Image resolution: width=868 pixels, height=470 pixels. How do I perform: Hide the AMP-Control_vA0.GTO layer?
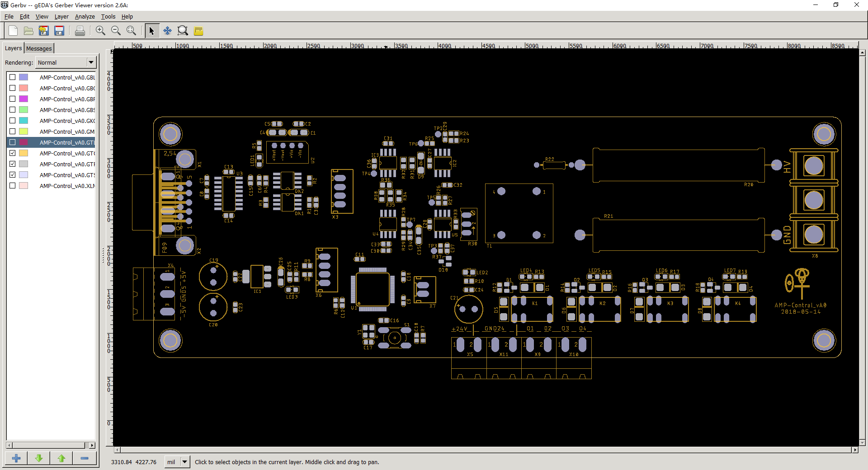pyautogui.click(x=13, y=153)
